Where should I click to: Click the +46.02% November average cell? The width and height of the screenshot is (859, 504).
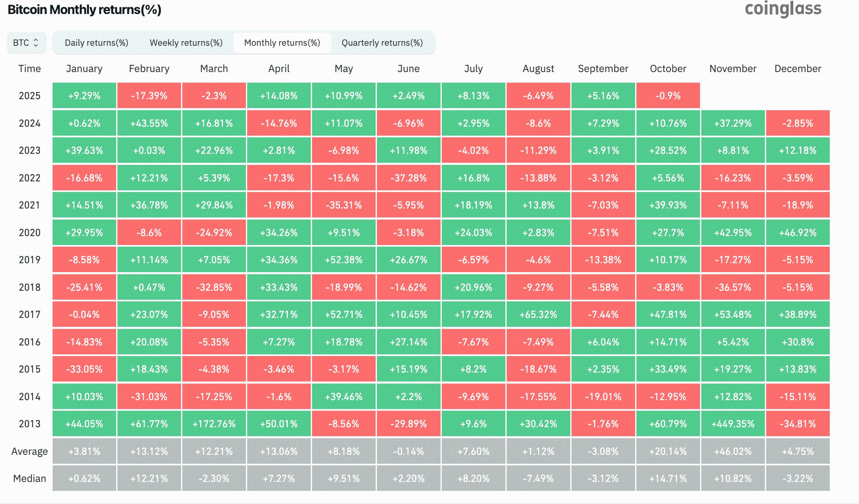coord(733,451)
